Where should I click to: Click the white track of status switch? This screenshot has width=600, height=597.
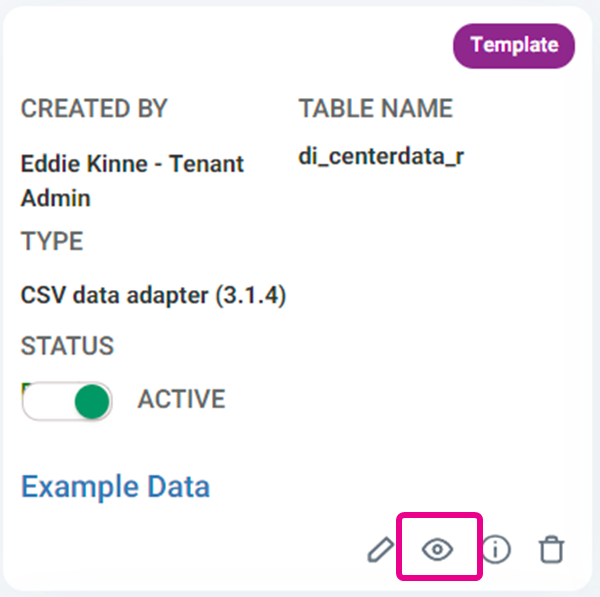click(48, 401)
